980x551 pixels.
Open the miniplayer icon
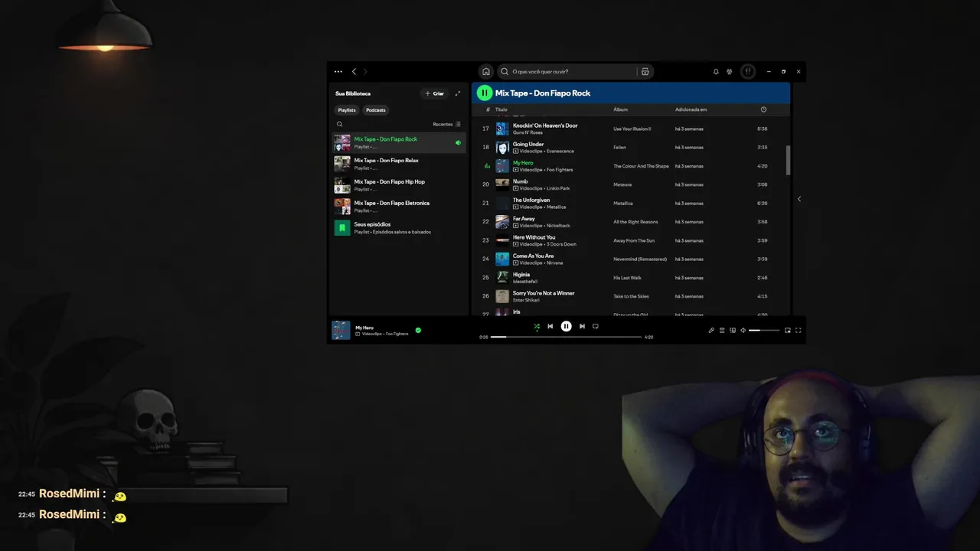(x=788, y=330)
